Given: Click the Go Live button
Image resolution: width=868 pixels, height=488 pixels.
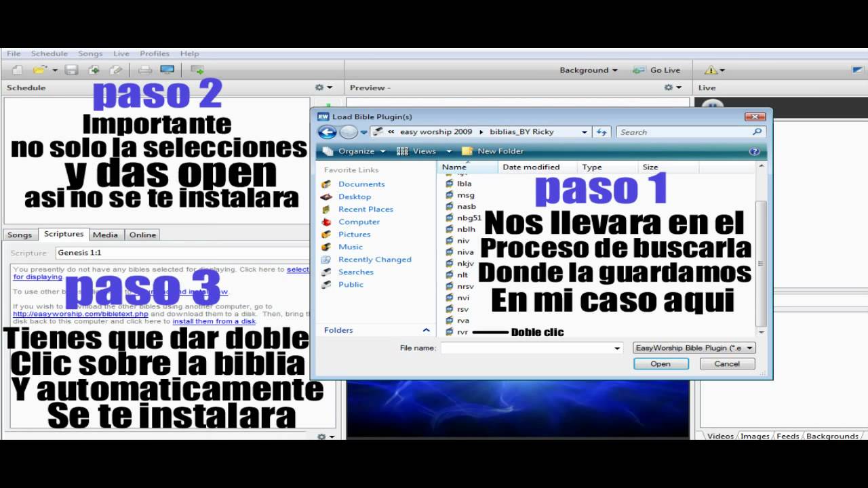Looking at the screenshot, I should (656, 70).
